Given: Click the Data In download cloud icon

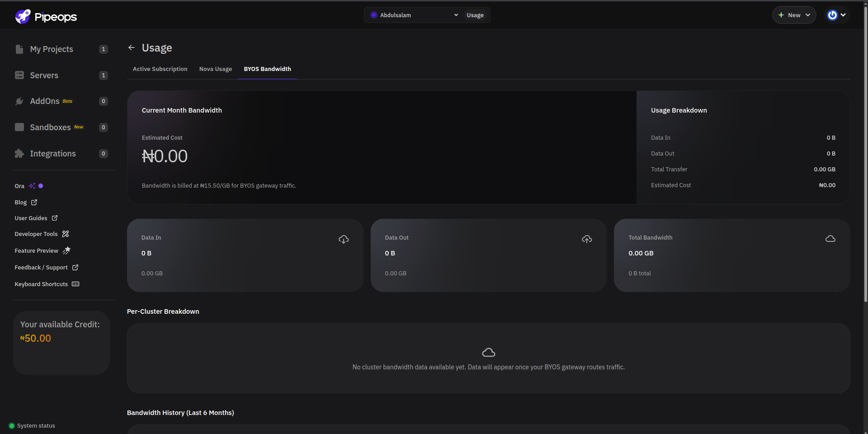Looking at the screenshot, I should 344,239.
